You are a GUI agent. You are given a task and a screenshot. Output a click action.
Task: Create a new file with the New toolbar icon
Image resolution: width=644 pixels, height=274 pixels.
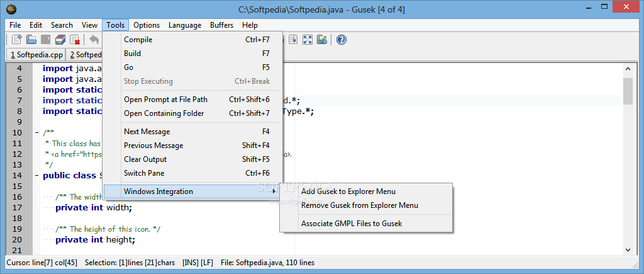pyautogui.click(x=17, y=40)
